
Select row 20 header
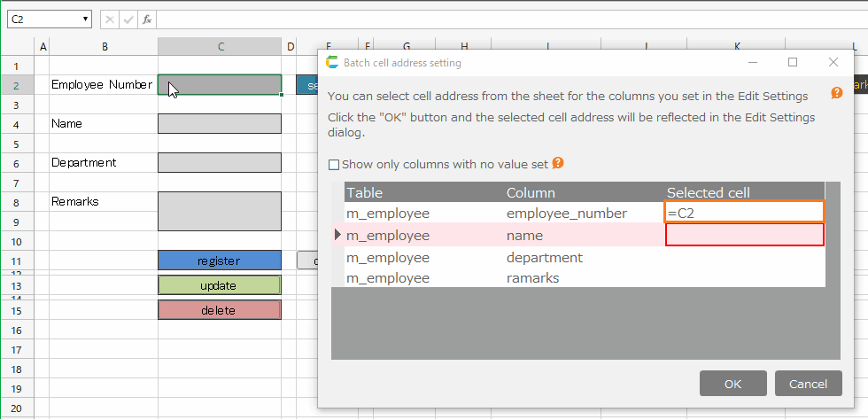tap(16, 408)
